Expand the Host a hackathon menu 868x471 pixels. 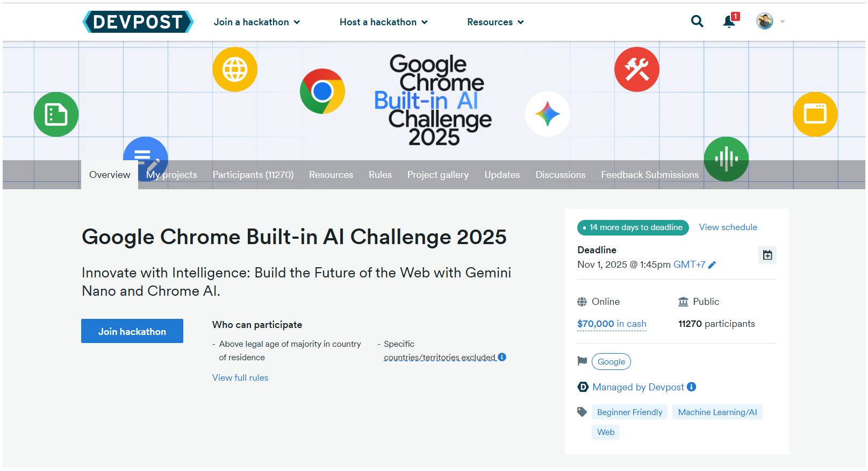383,22
